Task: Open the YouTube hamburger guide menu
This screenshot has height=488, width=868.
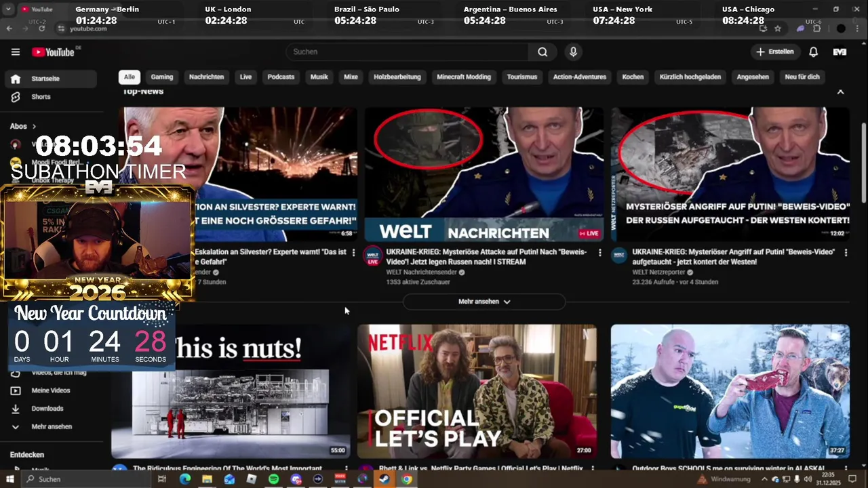Action: point(16,52)
